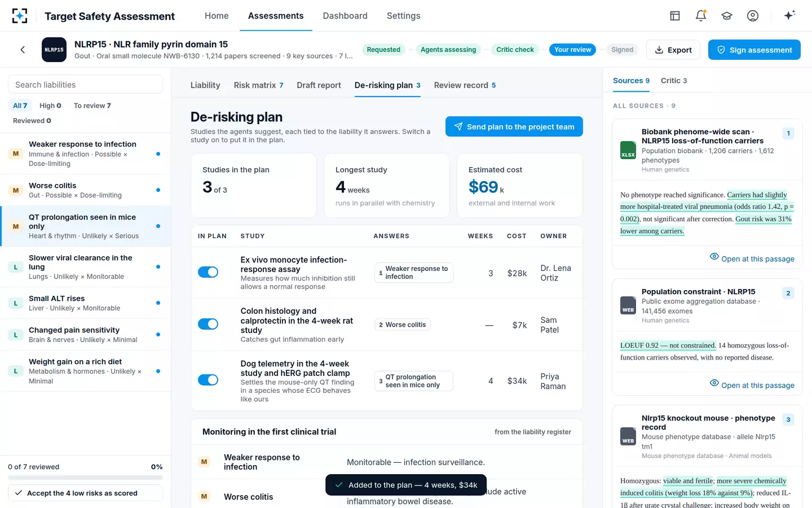Open the Settings menu item

pyautogui.click(x=404, y=16)
